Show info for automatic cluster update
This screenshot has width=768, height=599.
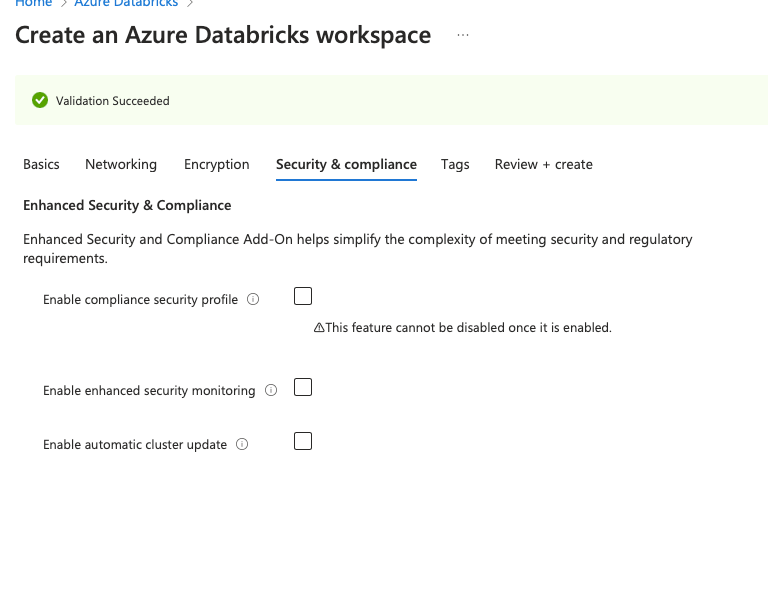click(242, 444)
